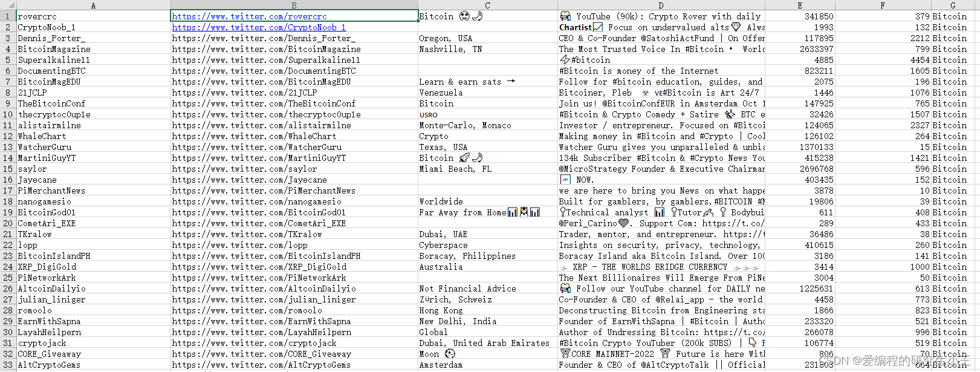Select URL cell for LayahHeilpern
Viewport: 980px width, 372px height.
294,332
